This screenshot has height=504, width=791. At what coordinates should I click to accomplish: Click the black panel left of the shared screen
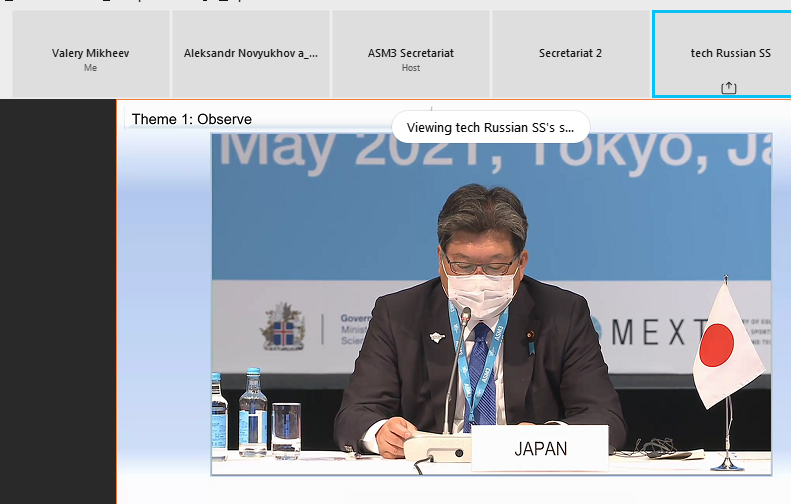coord(58,301)
